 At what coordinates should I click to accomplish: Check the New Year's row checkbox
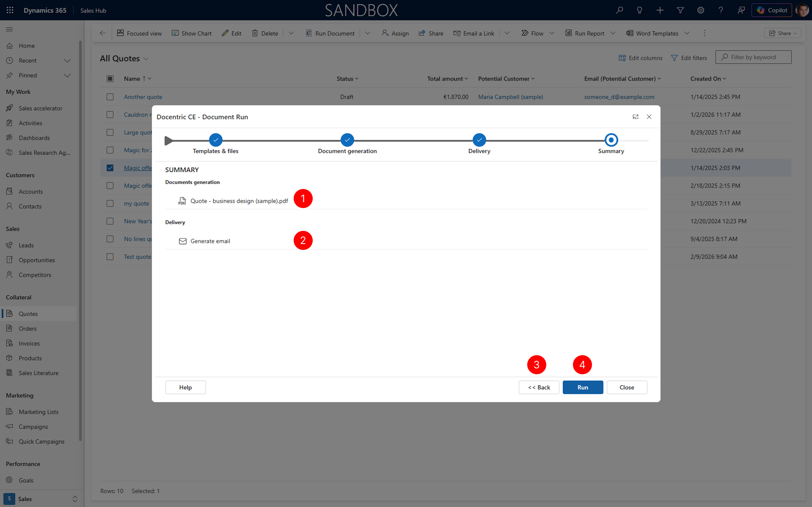(110, 221)
